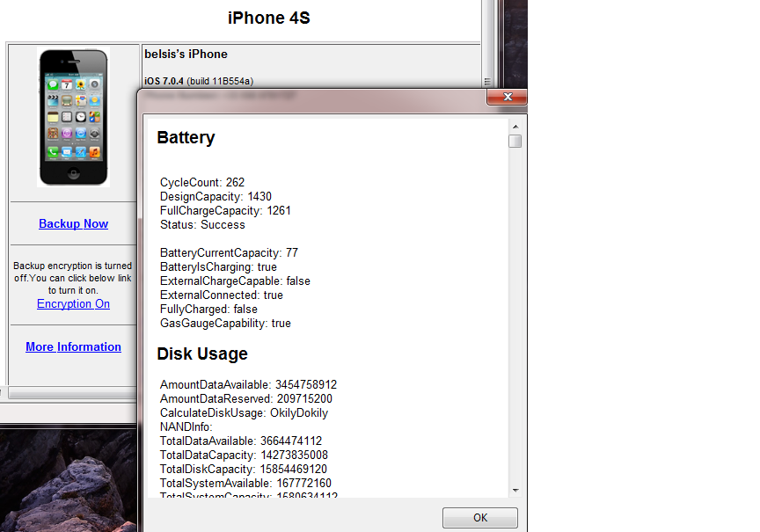Click the "TotalDataCapacity: 14273835008" line

[244, 455]
